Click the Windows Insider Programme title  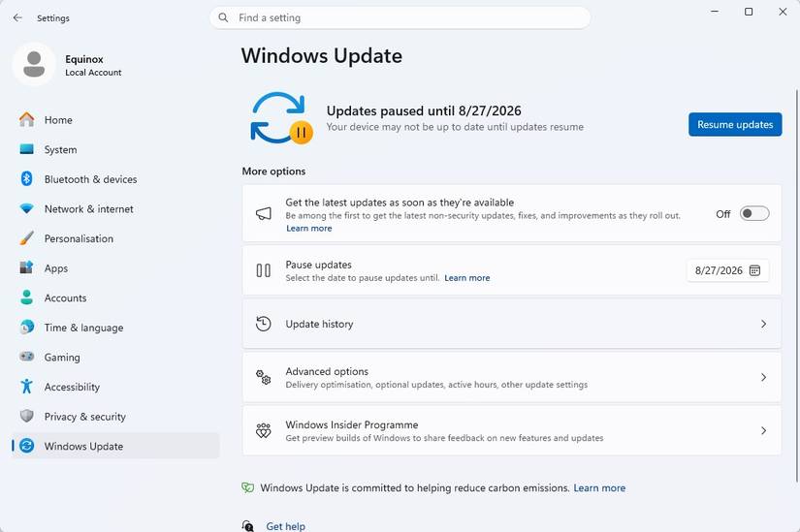[x=352, y=424]
